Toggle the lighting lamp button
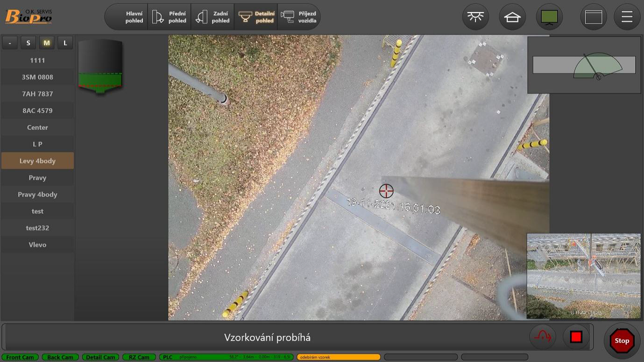The height and width of the screenshot is (362, 644). click(475, 17)
